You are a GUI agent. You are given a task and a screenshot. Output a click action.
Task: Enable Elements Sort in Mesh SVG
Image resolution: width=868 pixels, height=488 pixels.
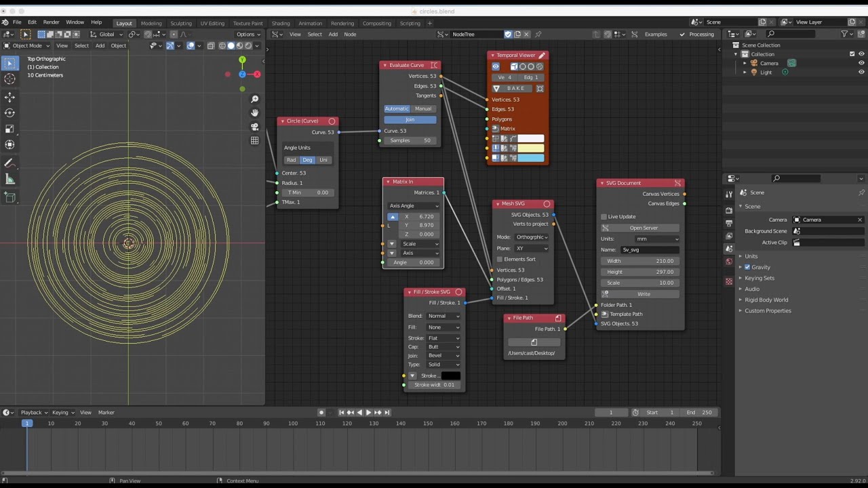point(500,259)
